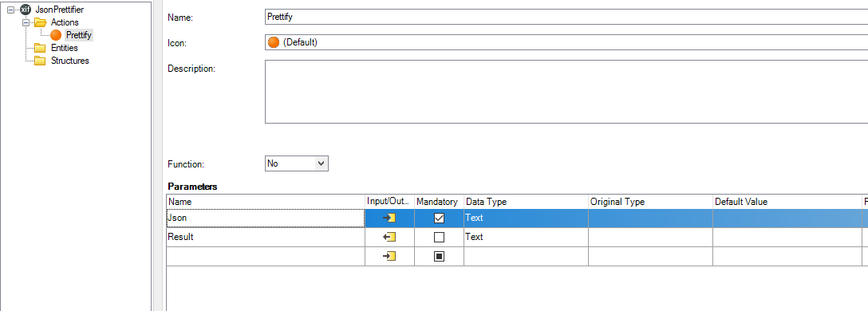
Task: Select the Structures tree item
Action: pyautogui.click(x=69, y=61)
